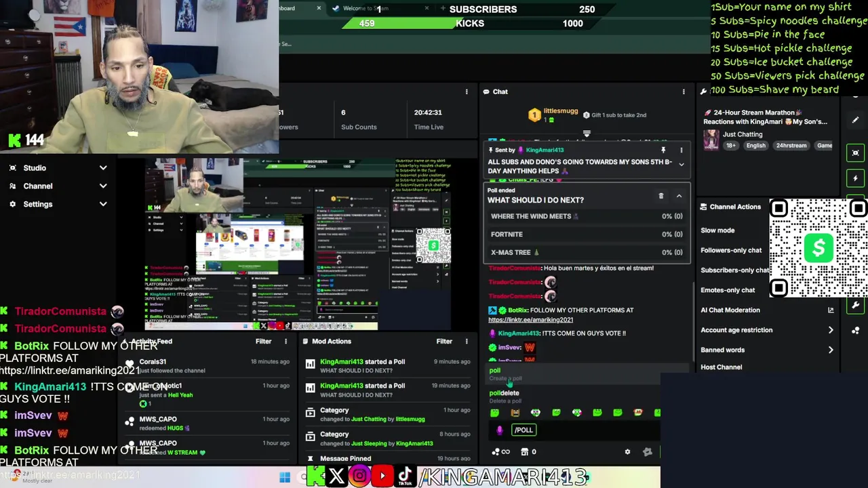Open AI Chat Moderation external link
Image resolution: width=868 pixels, height=488 pixels.
[831, 310]
